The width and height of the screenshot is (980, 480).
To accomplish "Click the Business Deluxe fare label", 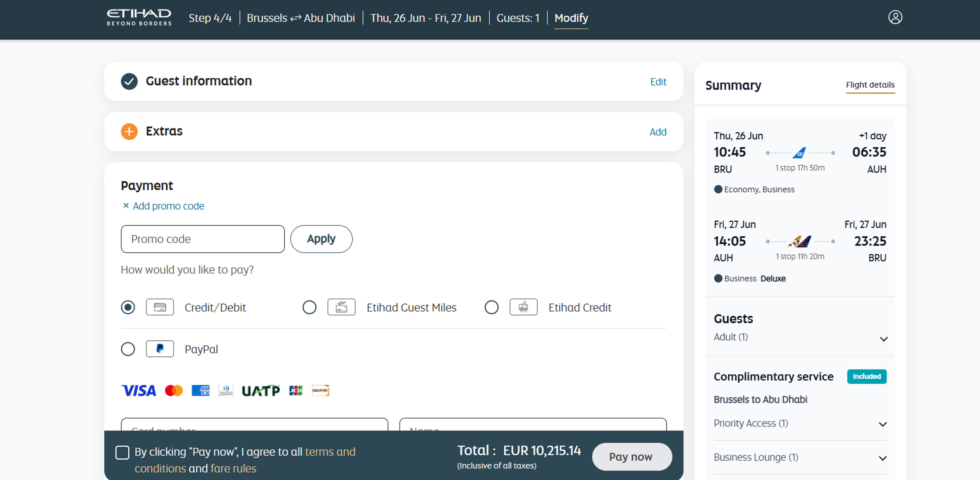I will 755,278.
